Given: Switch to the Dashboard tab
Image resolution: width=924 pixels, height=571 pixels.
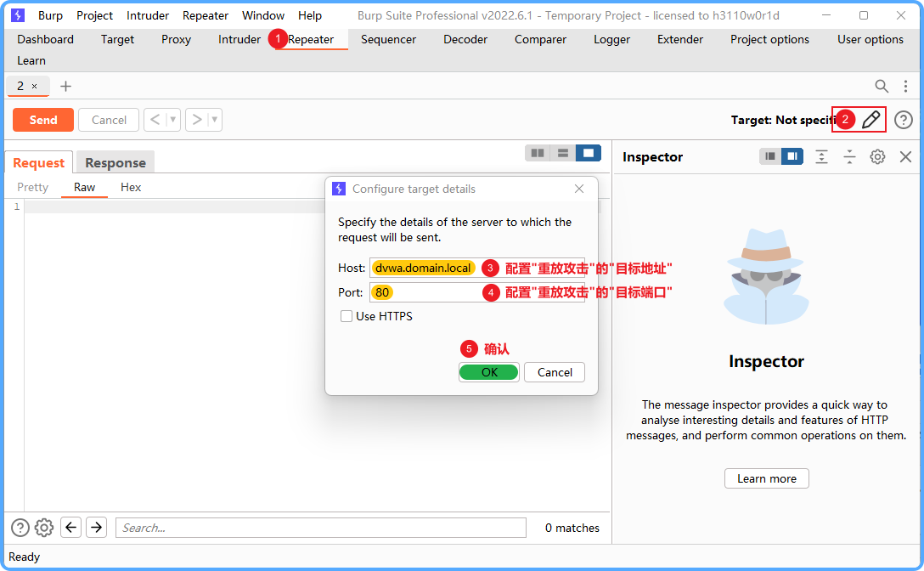Looking at the screenshot, I should pyautogui.click(x=45, y=39).
